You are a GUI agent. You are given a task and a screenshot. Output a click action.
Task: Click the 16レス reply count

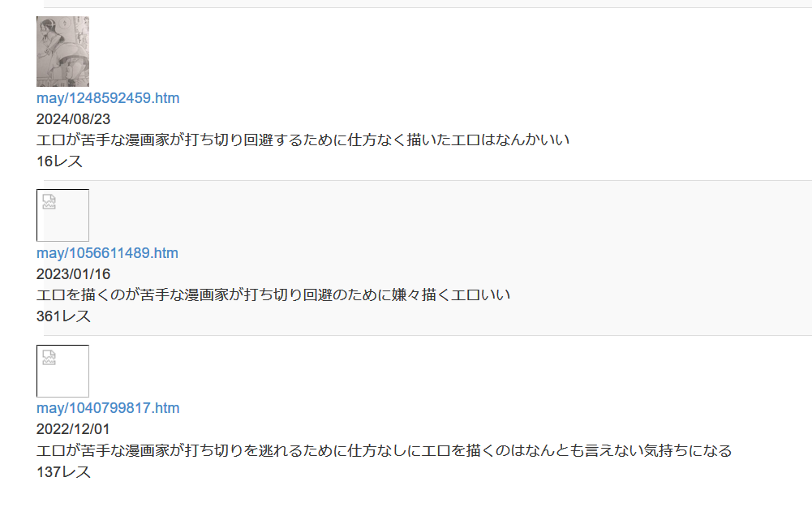tap(59, 161)
